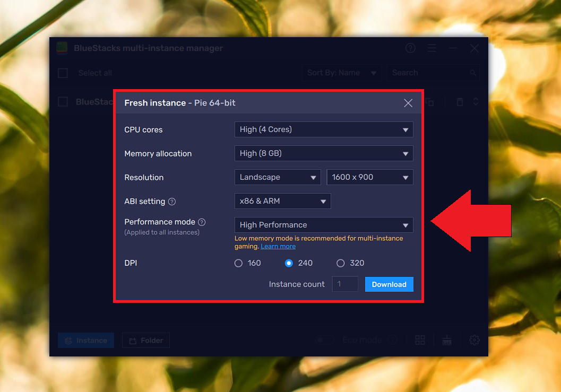
Task: Click the Download button
Action: (389, 284)
